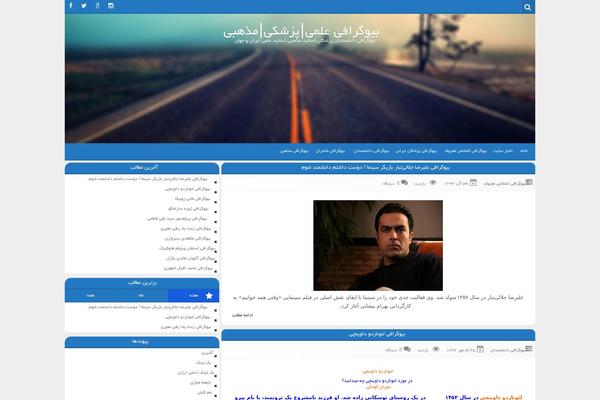Screen dimensions: 600x400
Task: Click the star icon in top-posts tabs
Action: click(209, 296)
